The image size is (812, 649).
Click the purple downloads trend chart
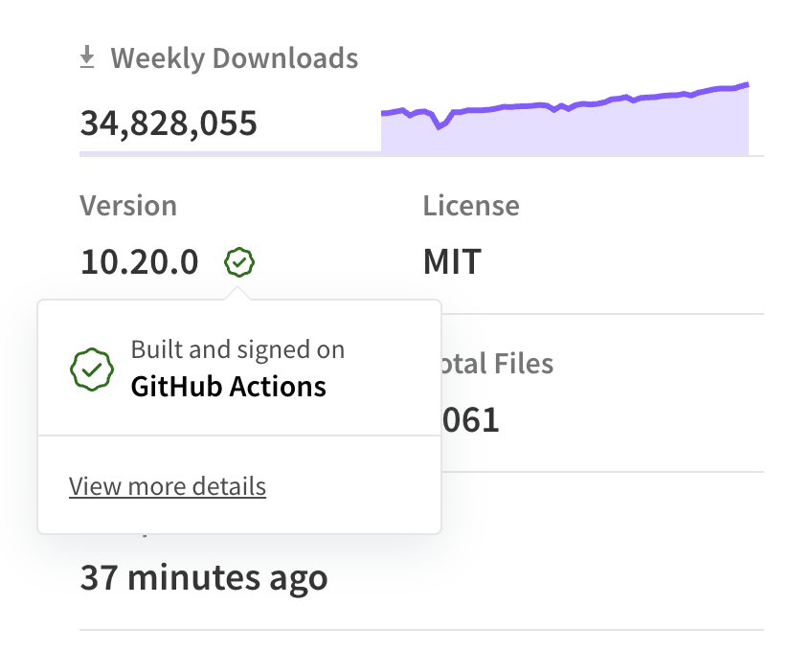click(x=565, y=115)
